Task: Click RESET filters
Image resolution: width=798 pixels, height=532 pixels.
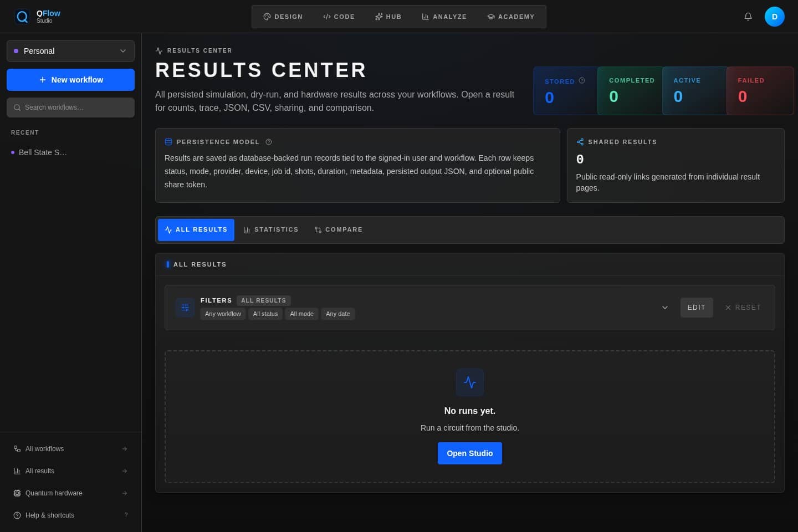Action: point(743,308)
